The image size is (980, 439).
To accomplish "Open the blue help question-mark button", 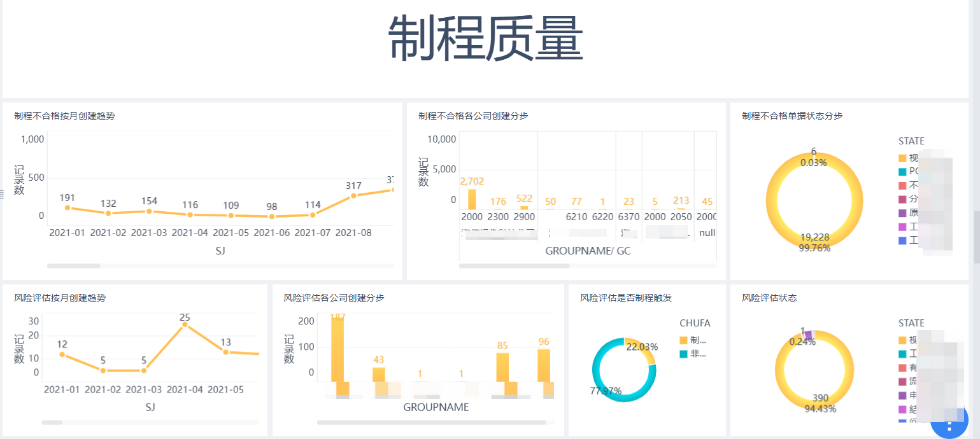I will click(950, 421).
